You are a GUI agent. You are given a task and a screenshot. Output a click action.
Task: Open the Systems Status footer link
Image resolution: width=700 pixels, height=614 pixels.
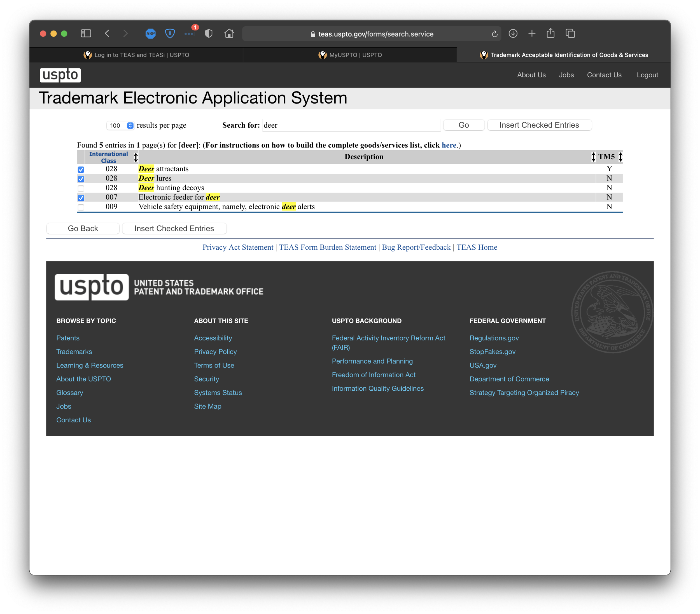click(x=218, y=393)
